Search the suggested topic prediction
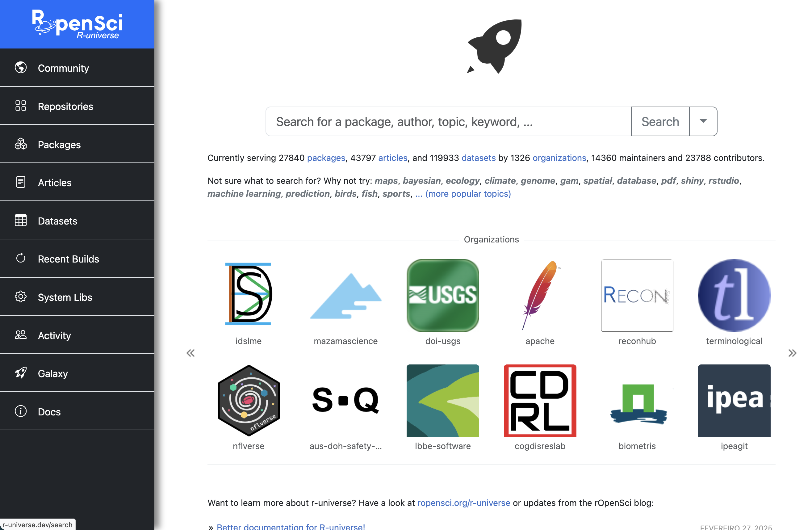Image resolution: width=812 pixels, height=530 pixels. pyautogui.click(x=308, y=194)
